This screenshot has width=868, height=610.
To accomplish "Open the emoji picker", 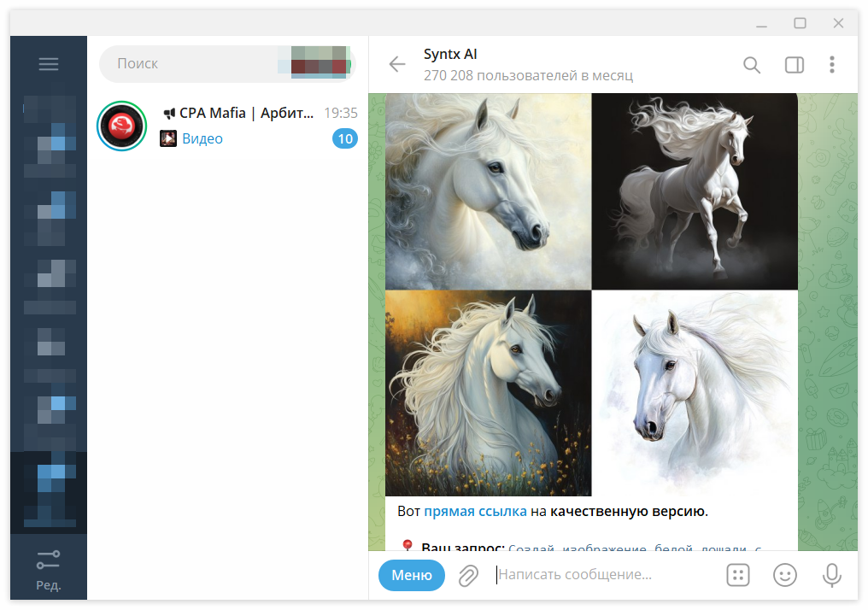I will click(x=784, y=575).
